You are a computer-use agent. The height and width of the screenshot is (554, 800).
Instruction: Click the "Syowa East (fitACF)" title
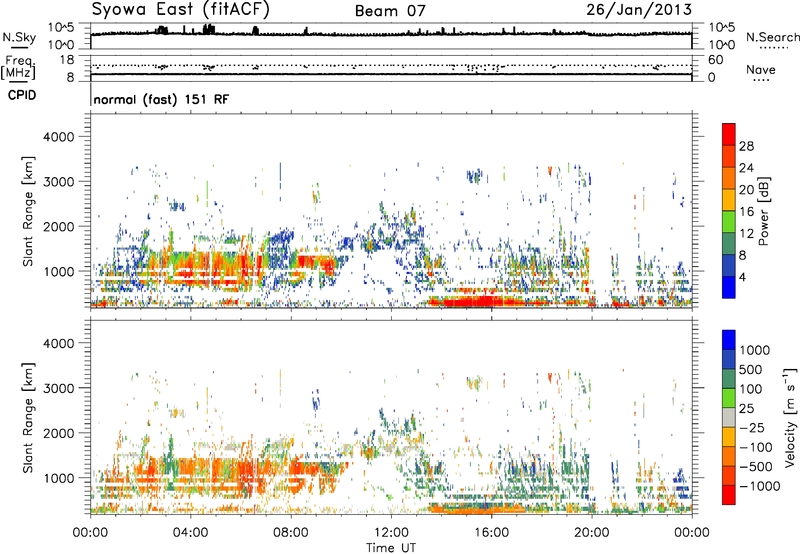point(181,9)
